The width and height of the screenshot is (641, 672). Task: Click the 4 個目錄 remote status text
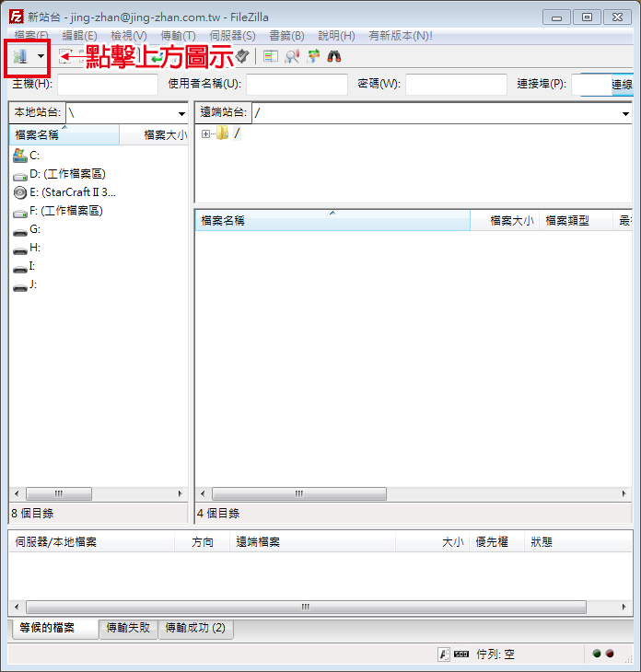click(x=218, y=514)
